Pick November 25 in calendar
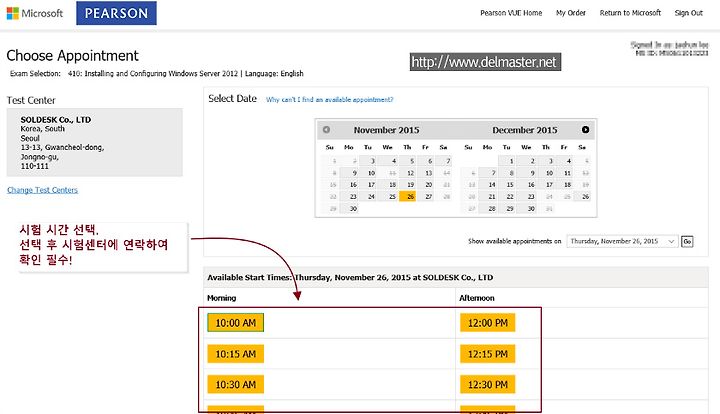The width and height of the screenshot is (720, 414). coord(388,196)
